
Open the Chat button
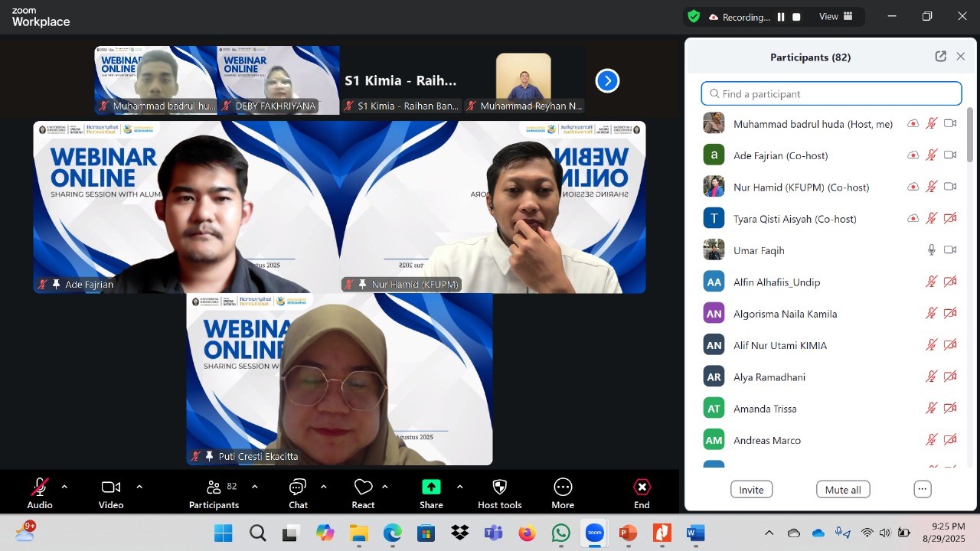pos(298,493)
